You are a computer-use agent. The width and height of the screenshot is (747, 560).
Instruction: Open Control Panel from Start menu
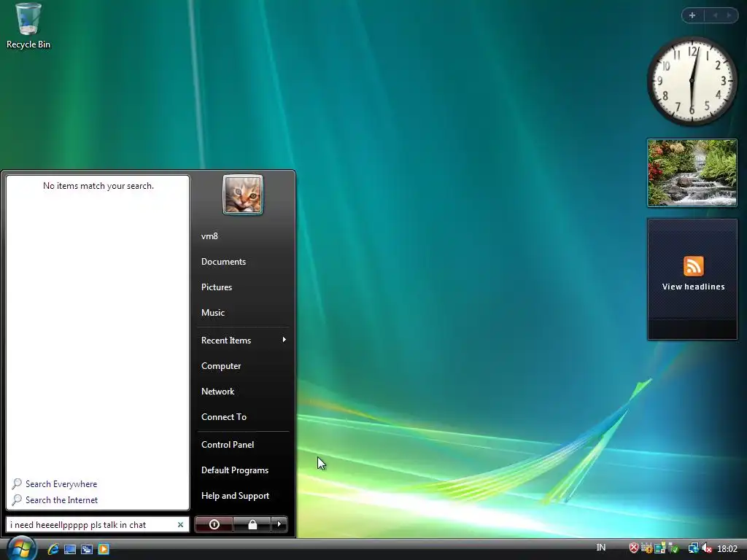click(228, 445)
